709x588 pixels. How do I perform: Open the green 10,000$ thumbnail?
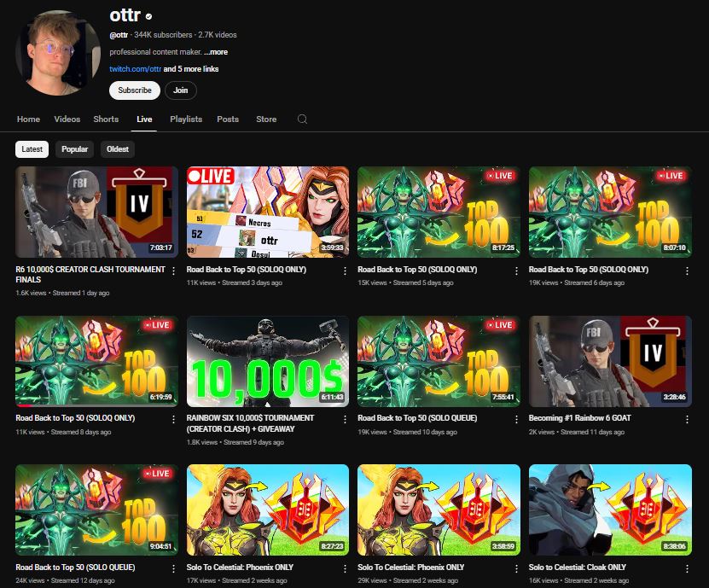(268, 361)
